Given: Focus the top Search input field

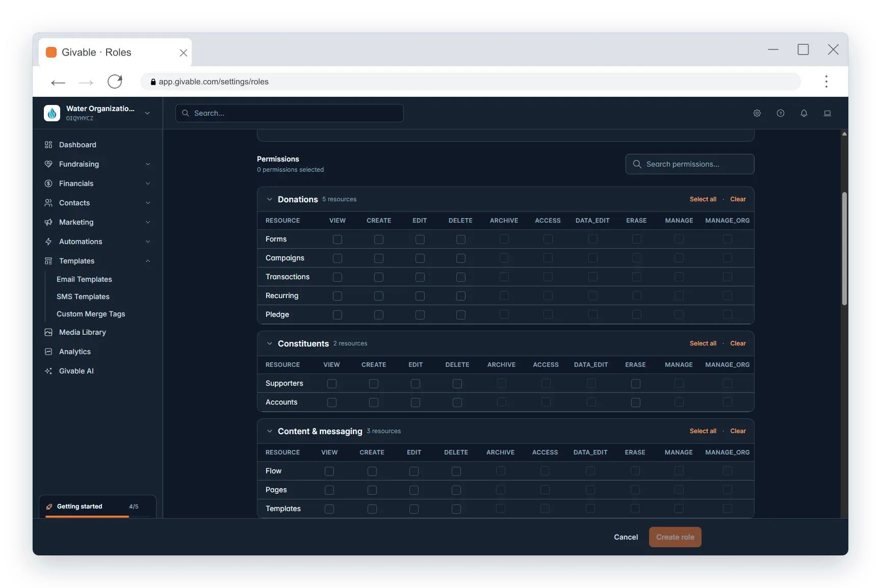Looking at the screenshot, I should tap(290, 113).
